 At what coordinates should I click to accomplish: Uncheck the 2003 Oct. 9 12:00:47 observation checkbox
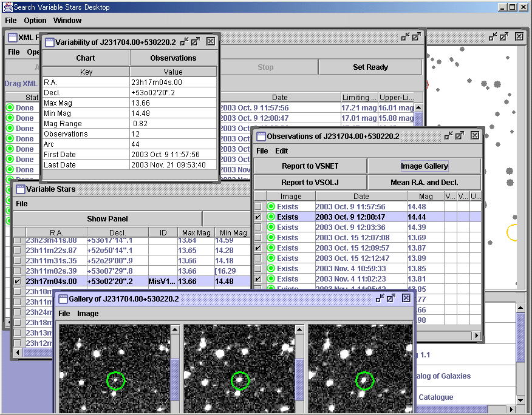(258, 217)
